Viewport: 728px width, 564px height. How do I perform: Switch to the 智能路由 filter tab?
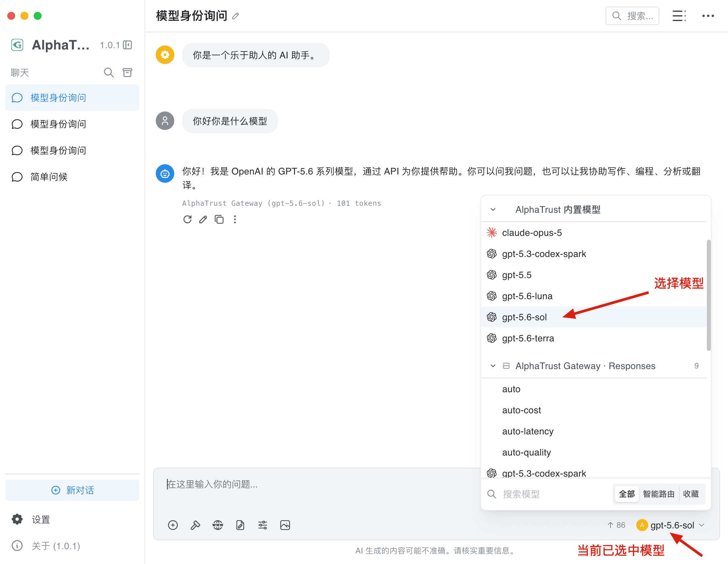click(x=658, y=494)
